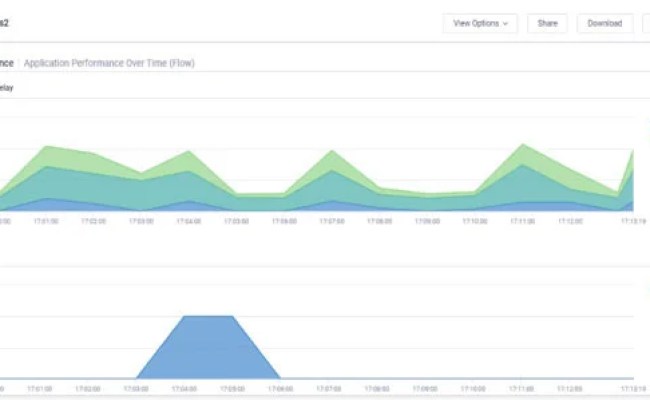Click the 17:11:00 label on the stacked chart axis

523,221
